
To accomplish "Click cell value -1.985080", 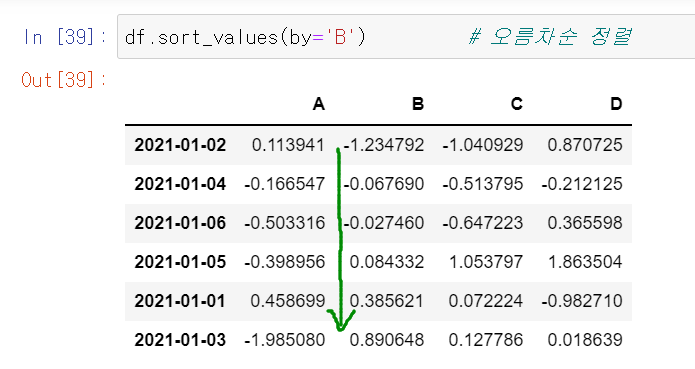I will coord(285,340).
